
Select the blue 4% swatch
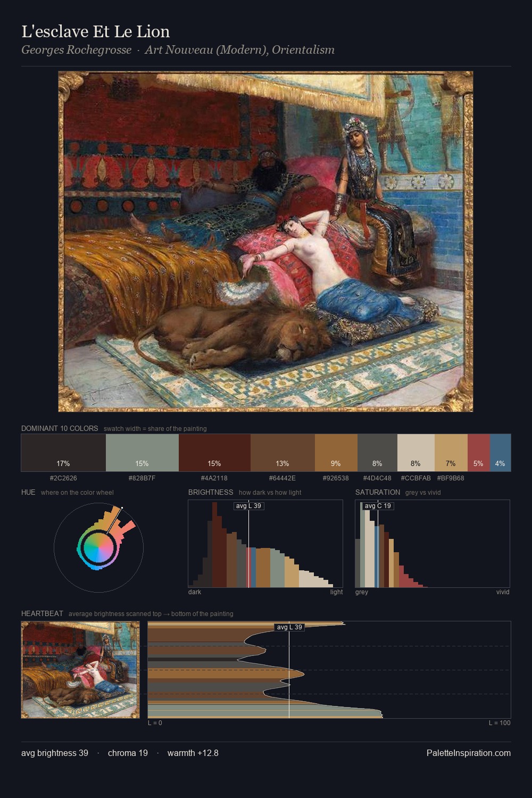(500, 453)
